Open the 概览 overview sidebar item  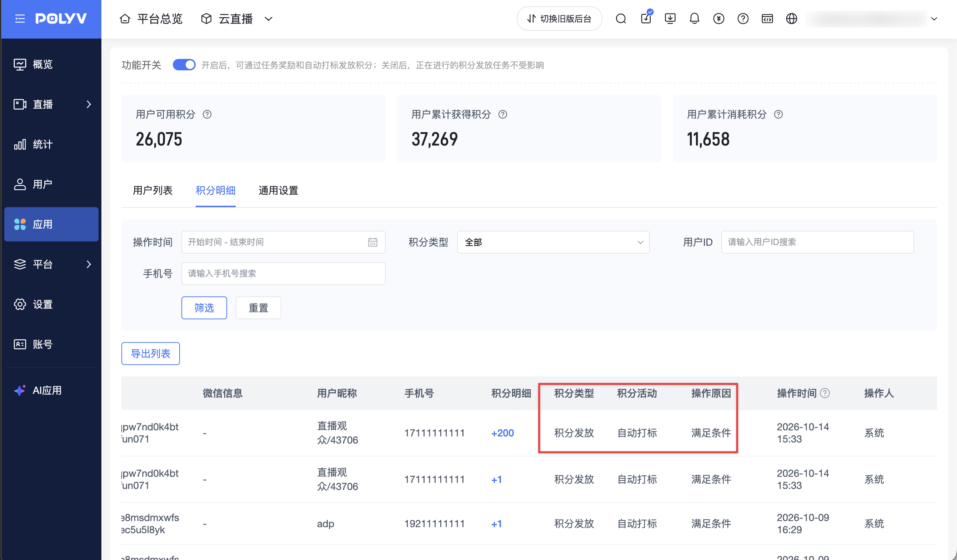click(51, 64)
